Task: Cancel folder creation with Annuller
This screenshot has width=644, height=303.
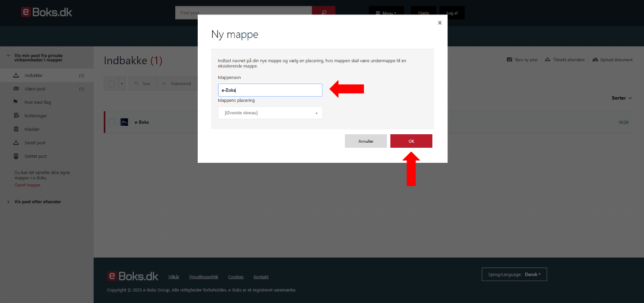Action: (x=366, y=141)
